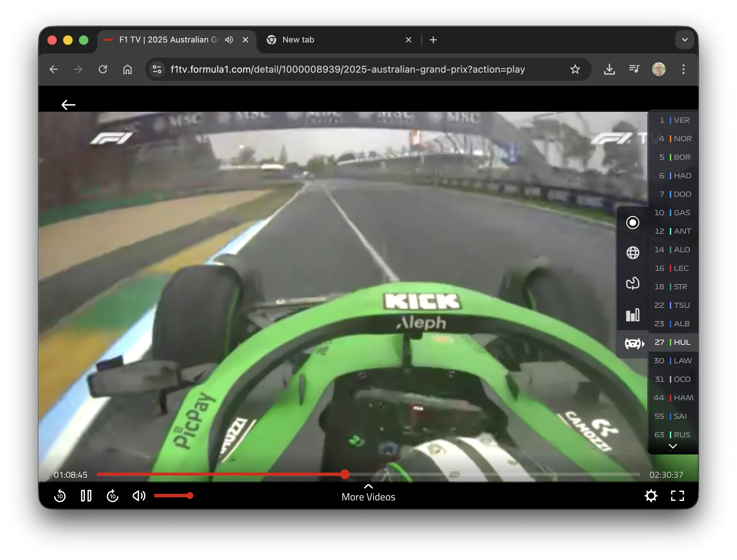Choose 23 ALB camera feed
Viewport: 737px width, 560px height.
(674, 324)
